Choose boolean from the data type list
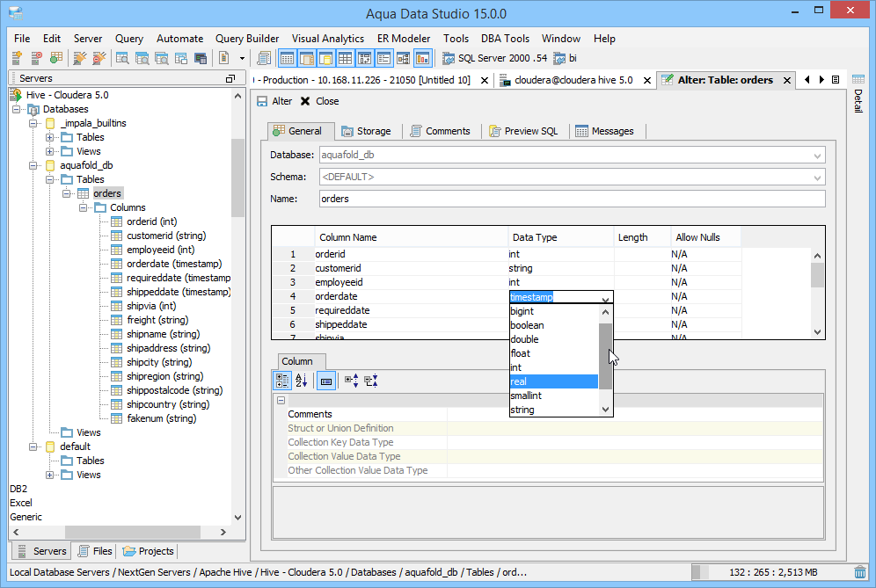This screenshot has height=588, width=876. point(554,325)
